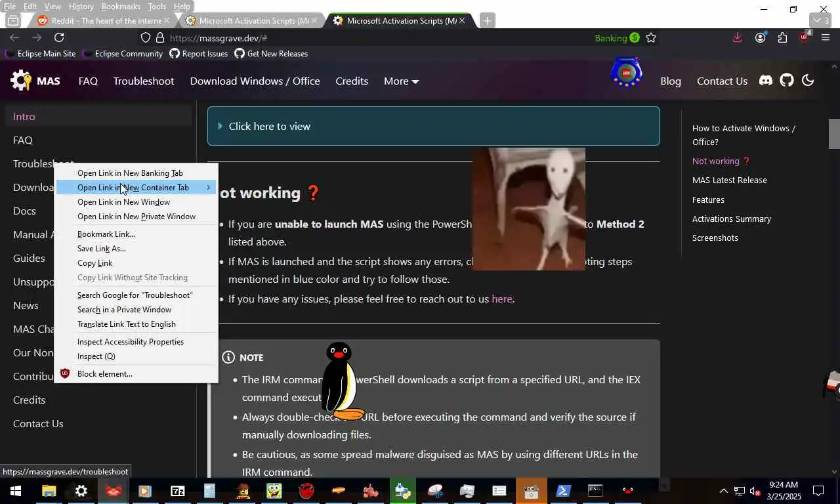Viewport: 840px width, 504px height.
Task: Open the Firefox hamburger application menu
Action: point(826,38)
